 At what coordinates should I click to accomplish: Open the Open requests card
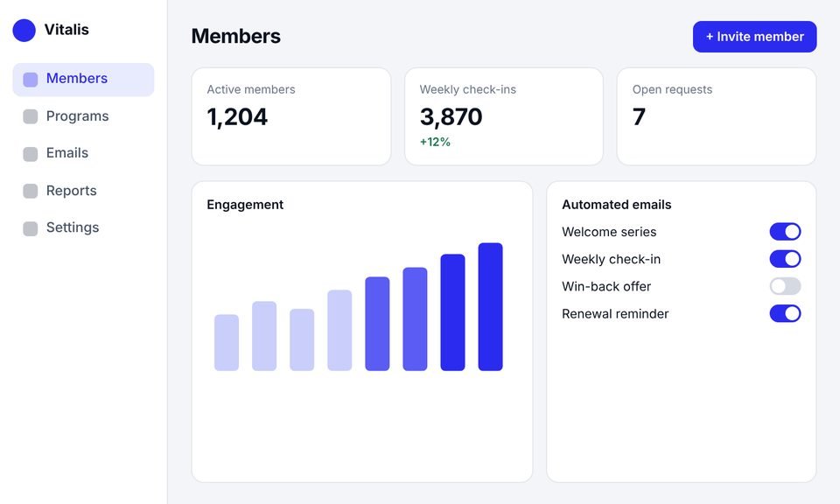click(x=717, y=116)
